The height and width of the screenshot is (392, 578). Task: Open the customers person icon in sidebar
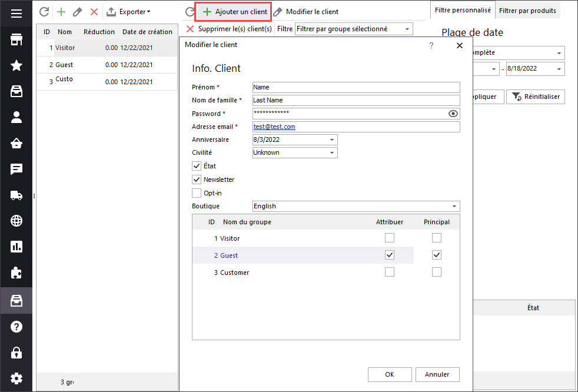16,117
